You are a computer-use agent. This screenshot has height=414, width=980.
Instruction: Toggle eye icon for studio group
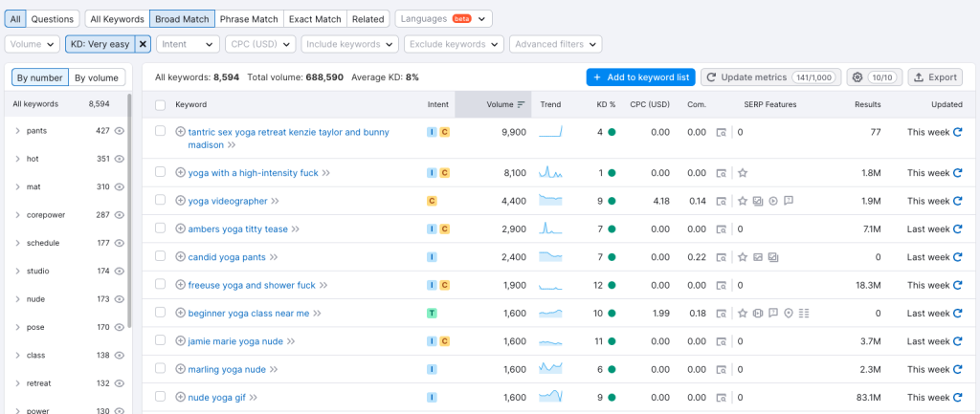click(x=120, y=271)
